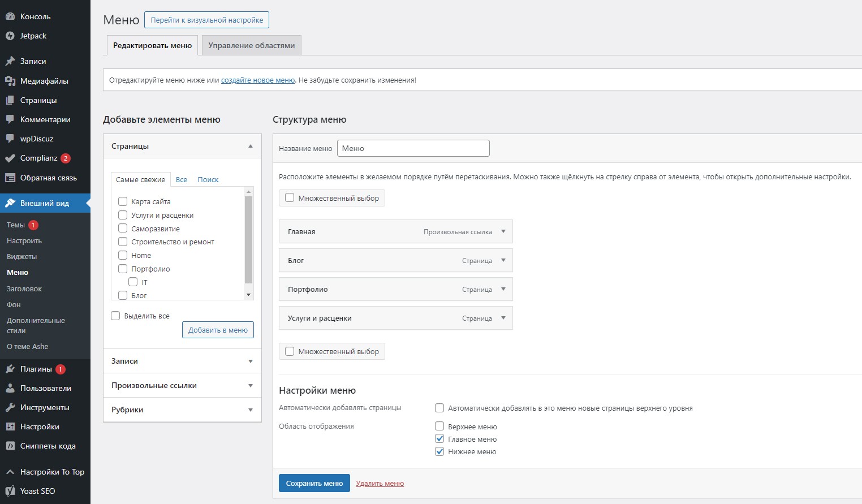
Task: Switch to Управление областями tab
Action: pyautogui.click(x=251, y=45)
